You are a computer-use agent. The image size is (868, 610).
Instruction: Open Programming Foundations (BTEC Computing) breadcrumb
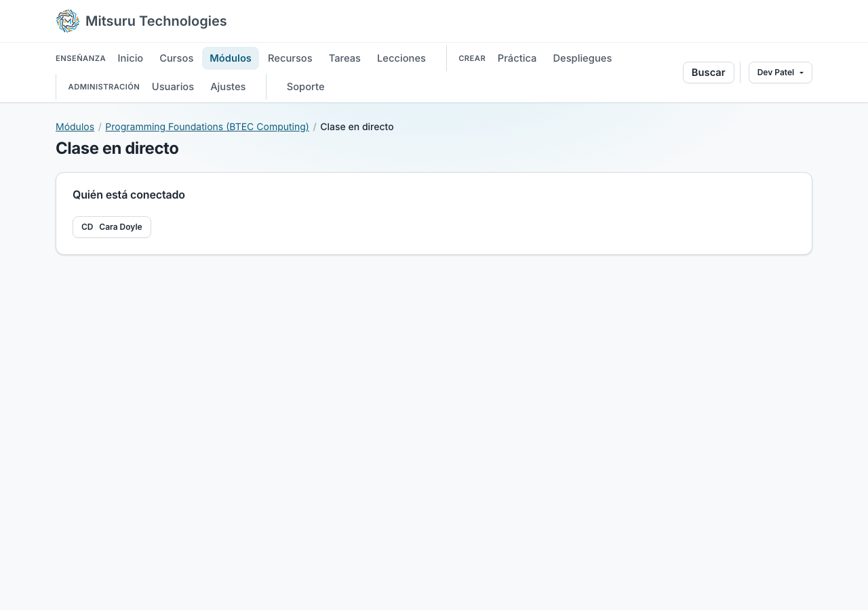pos(207,127)
